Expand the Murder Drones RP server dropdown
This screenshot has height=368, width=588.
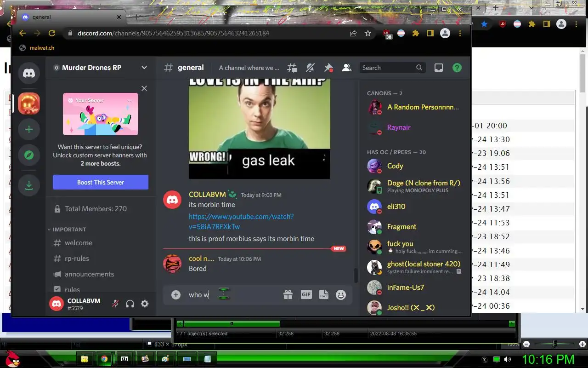pos(144,68)
